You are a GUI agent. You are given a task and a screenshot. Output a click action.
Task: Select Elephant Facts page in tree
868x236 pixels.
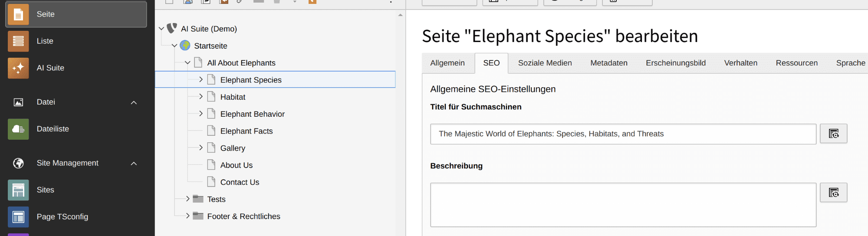point(246,131)
